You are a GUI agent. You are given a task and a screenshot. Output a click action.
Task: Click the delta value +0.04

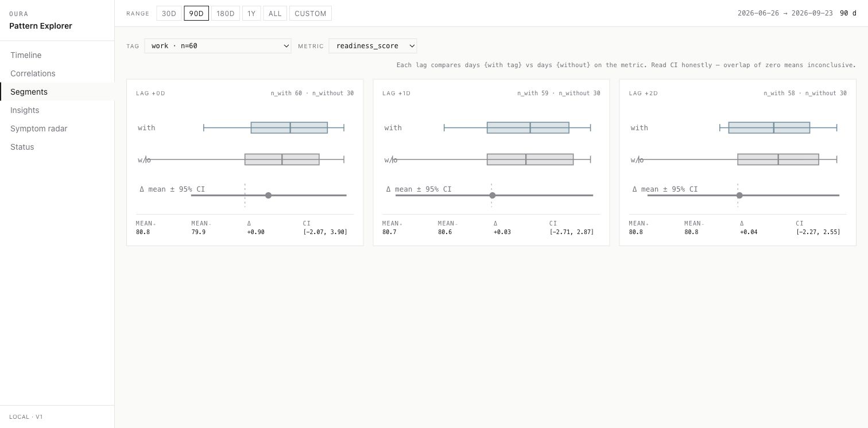[749, 232]
